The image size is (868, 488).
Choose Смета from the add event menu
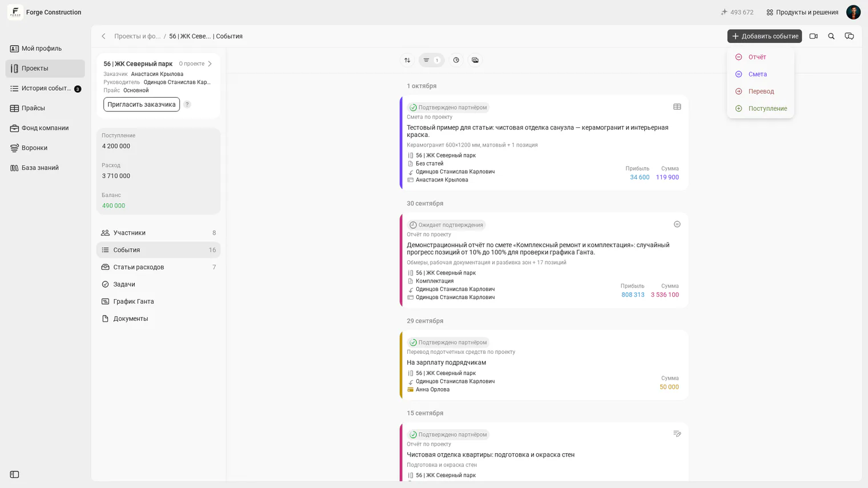761,74
